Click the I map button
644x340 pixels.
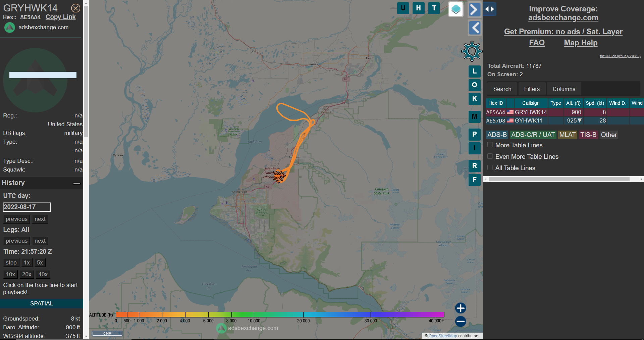[474, 148]
